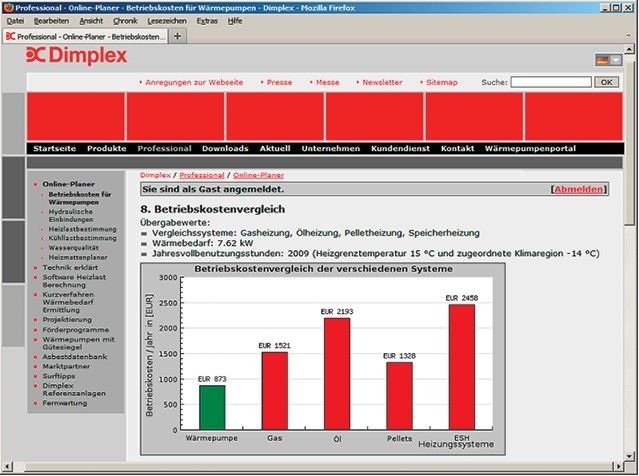Open the Hilfe menu
Image resolution: width=639 pixels, height=476 pixels.
235,21
